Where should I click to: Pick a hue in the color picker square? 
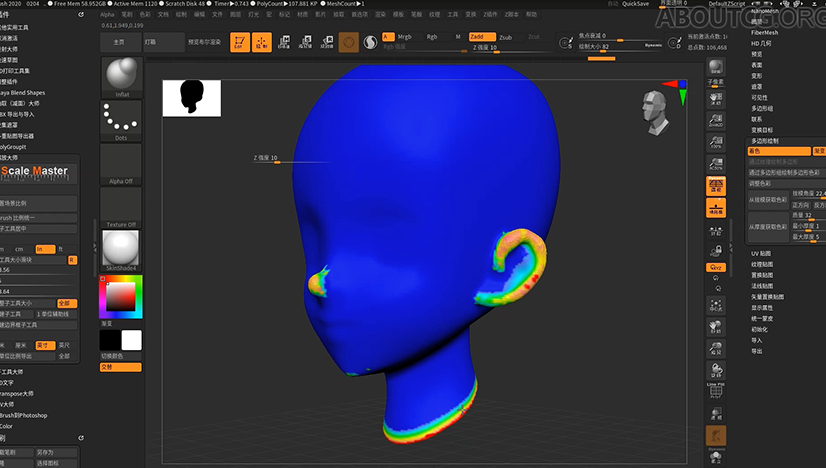tap(121, 297)
